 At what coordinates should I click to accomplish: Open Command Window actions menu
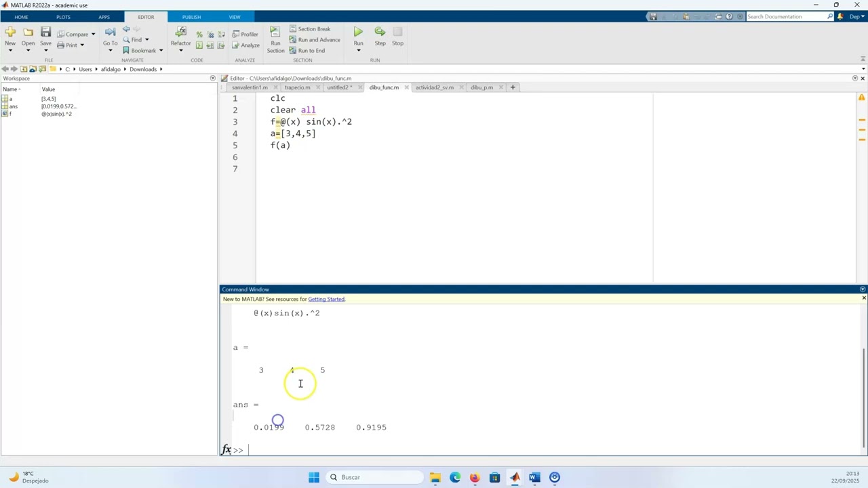pos(863,289)
